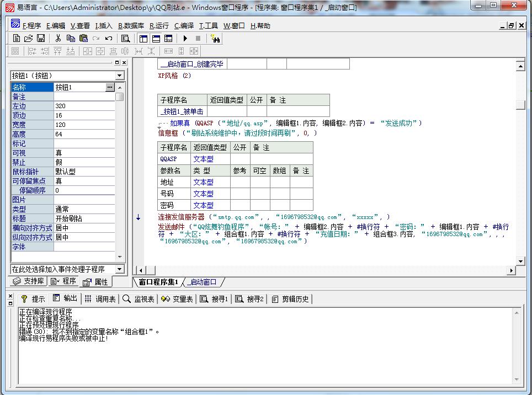The width and height of the screenshot is (532, 395).
Task: Click the New file toolbar icon
Action: (x=17, y=39)
